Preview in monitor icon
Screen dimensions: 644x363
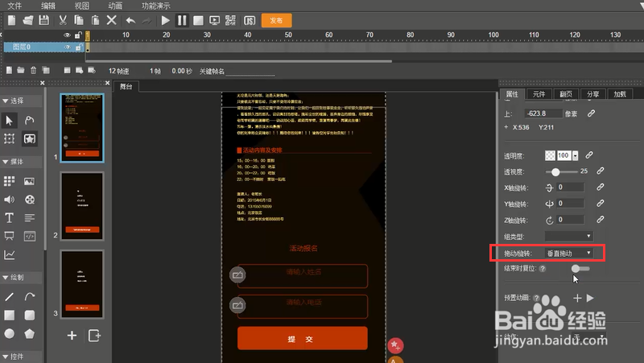coord(214,21)
